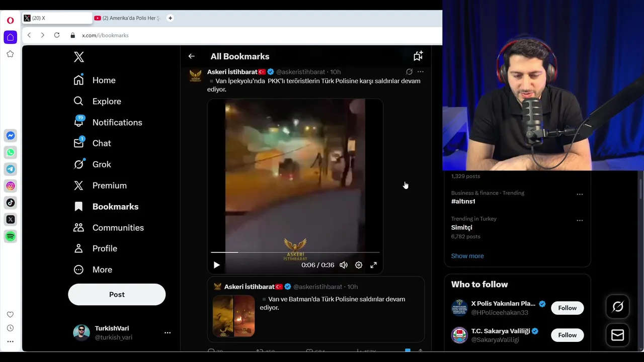Open the Simitçi trending topic
The width and height of the screenshot is (644, 362).
tap(461, 227)
